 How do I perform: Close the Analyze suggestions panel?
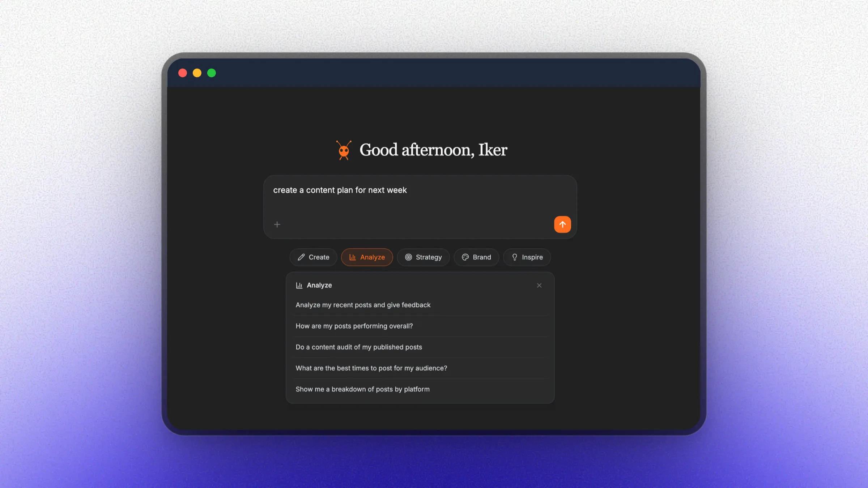point(539,286)
